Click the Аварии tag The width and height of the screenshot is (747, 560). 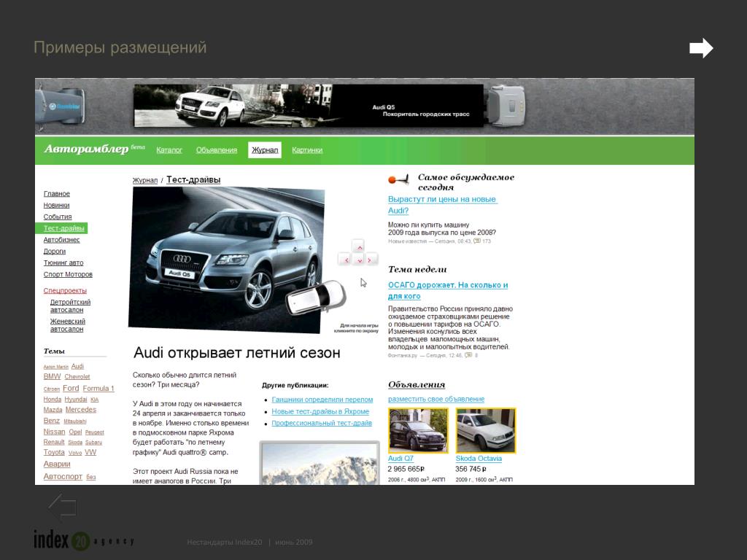click(x=57, y=464)
